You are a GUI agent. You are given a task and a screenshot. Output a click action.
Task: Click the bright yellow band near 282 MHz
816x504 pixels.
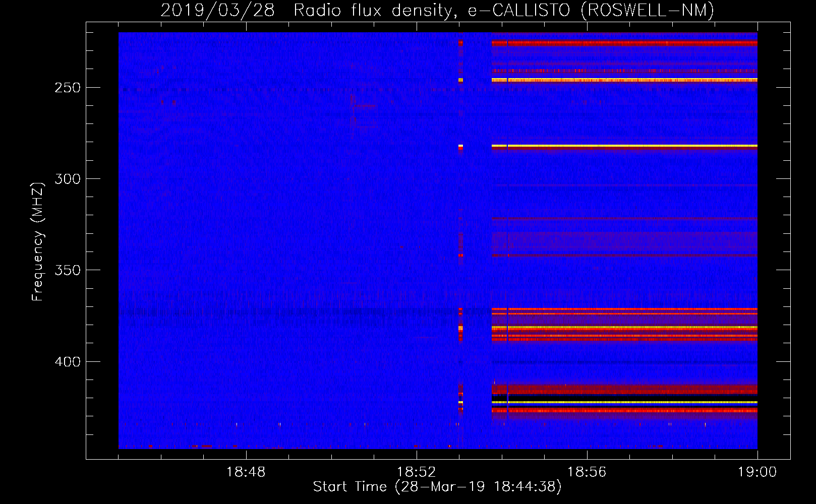coord(624,146)
